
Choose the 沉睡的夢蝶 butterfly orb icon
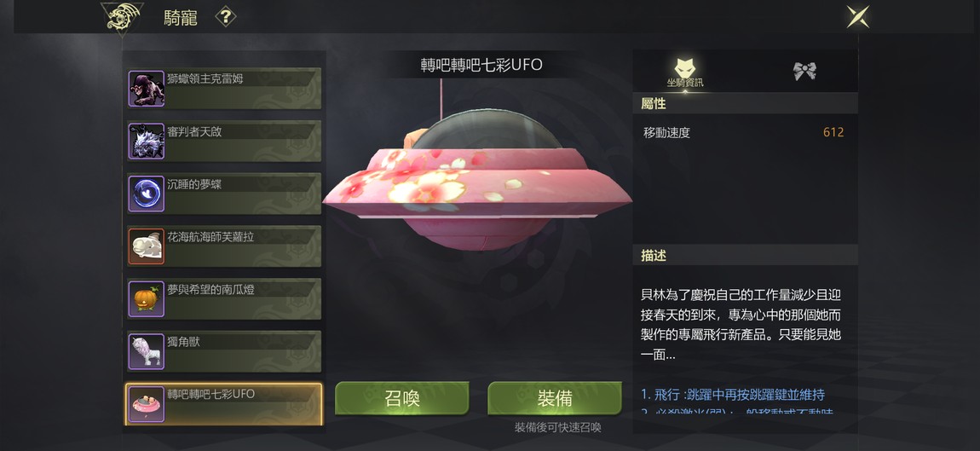147,194
